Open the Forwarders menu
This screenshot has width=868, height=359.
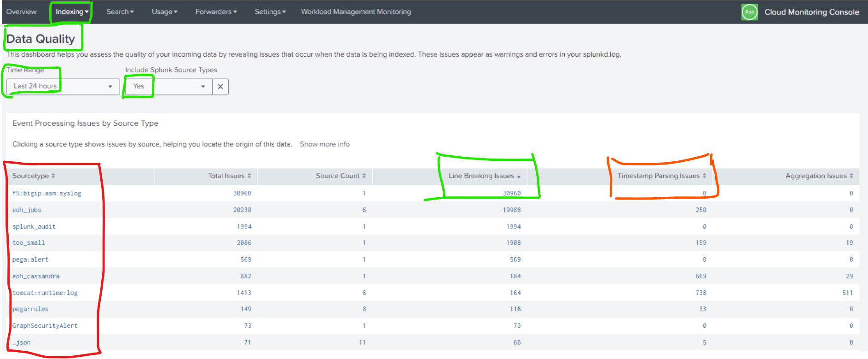(216, 12)
